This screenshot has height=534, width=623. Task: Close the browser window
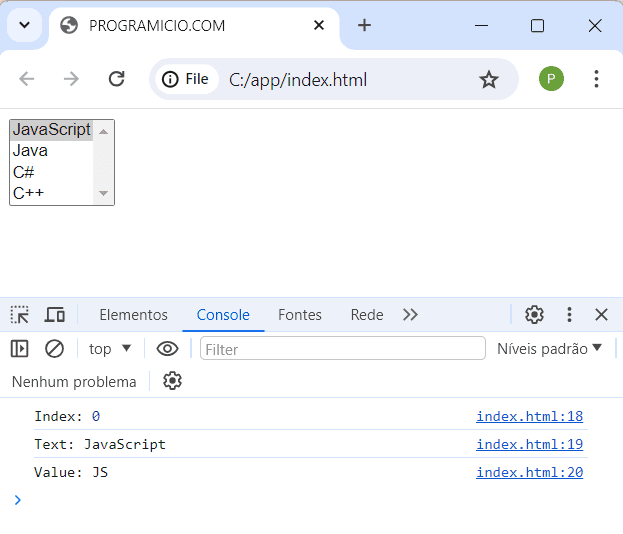click(x=595, y=26)
